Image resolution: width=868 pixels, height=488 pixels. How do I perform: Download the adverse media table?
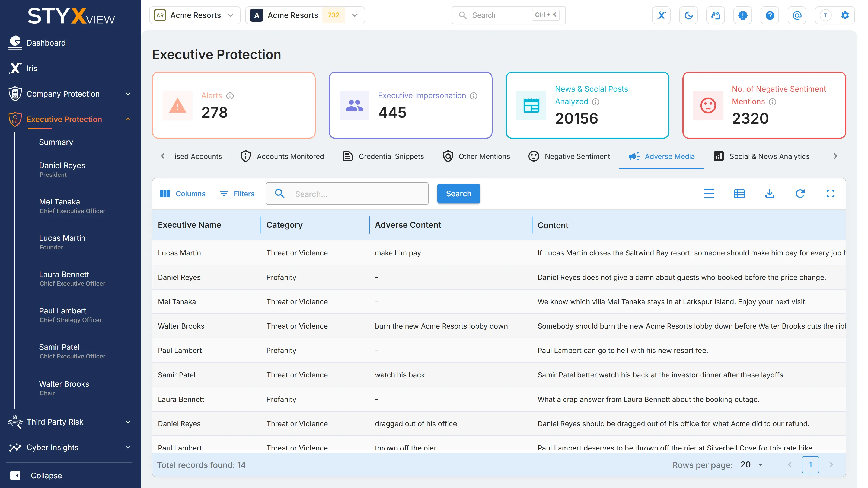tap(770, 194)
